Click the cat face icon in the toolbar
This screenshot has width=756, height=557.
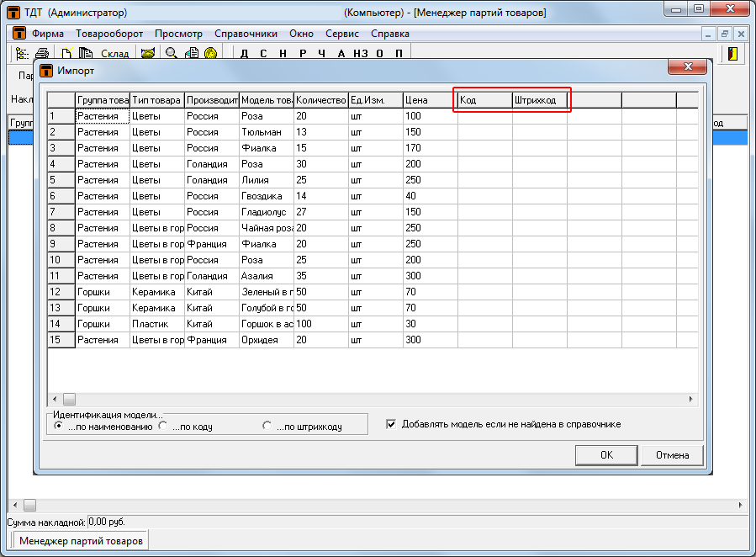[x=147, y=53]
